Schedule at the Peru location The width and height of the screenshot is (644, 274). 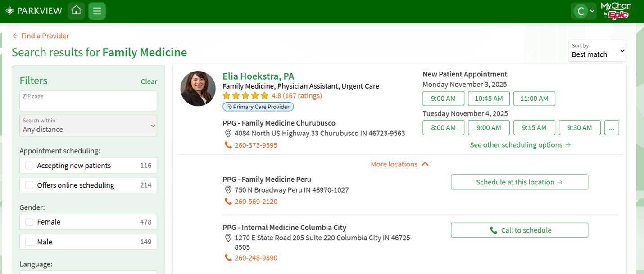[519, 182]
